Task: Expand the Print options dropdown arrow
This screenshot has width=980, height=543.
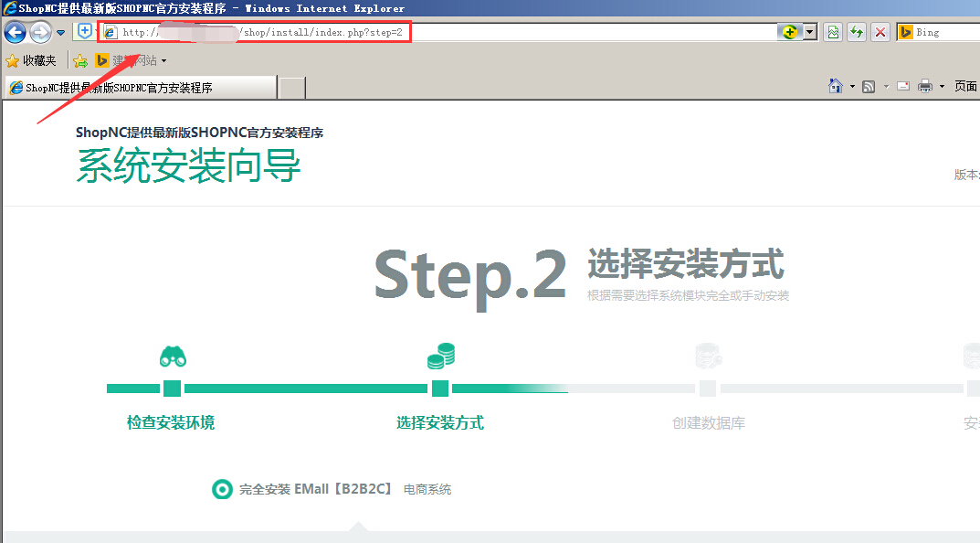Action: click(942, 87)
